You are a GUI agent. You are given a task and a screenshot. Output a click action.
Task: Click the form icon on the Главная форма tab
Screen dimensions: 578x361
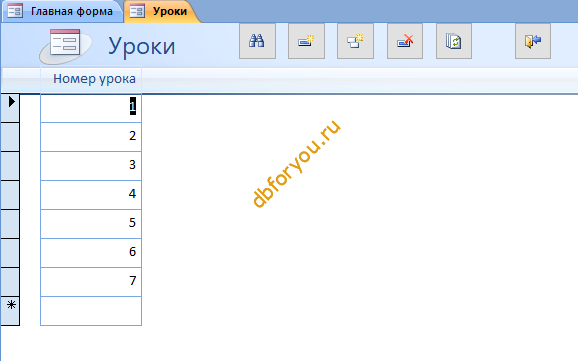tap(15, 11)
